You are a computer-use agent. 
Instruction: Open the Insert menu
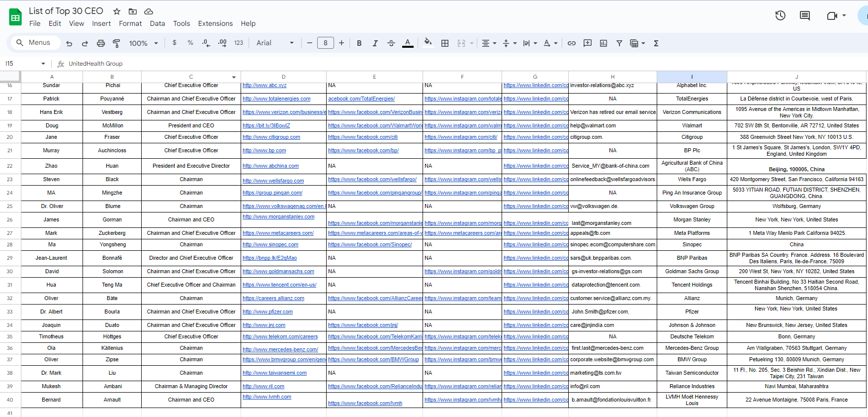(x=101, y=23)
